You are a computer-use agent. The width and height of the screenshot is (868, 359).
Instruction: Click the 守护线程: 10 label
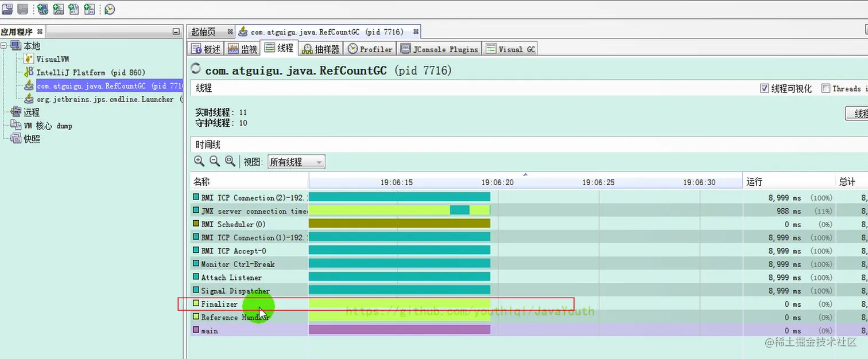point(221,123)
